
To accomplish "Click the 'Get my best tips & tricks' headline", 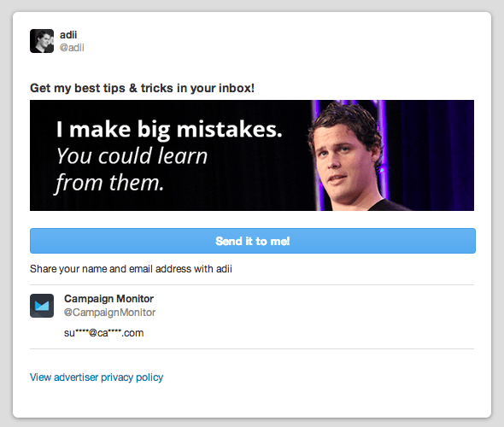I will (x=142, y=88).
